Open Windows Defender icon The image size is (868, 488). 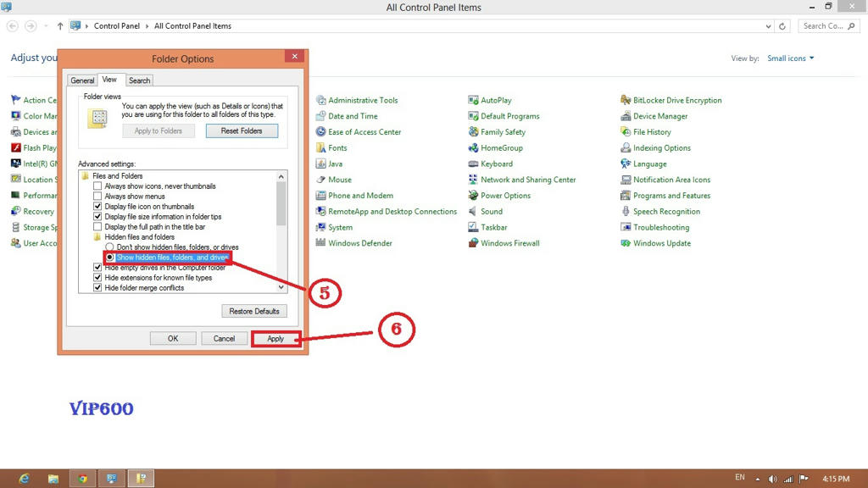pos(320,243)
